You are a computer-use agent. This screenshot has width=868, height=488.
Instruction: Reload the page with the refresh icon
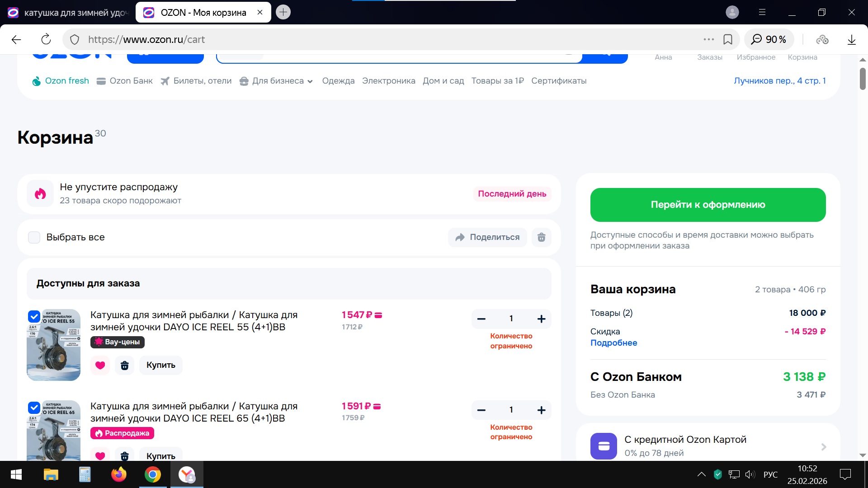[46, 39]
